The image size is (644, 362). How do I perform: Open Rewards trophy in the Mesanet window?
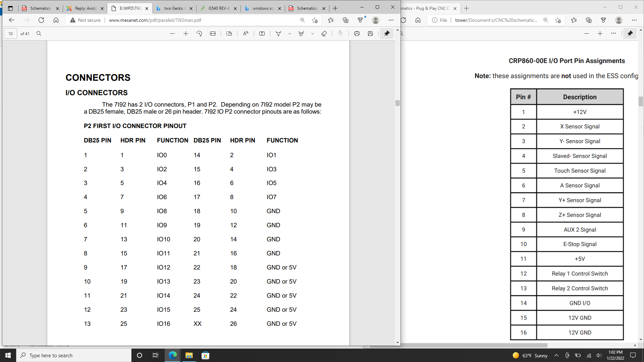click(361, 20)
